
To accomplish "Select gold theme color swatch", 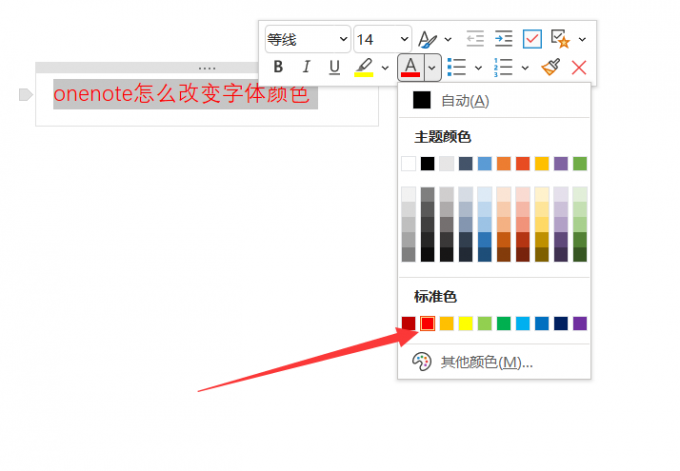I will 542,164.
